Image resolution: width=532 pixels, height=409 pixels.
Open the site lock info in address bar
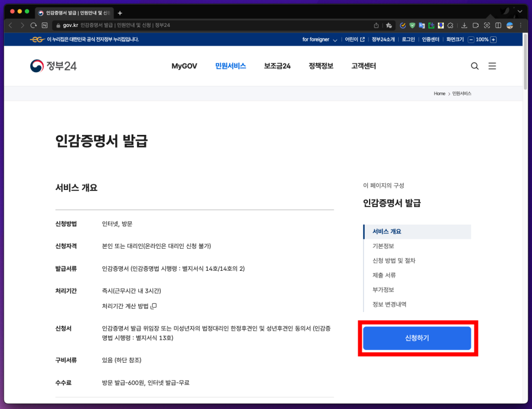[58, 25]
